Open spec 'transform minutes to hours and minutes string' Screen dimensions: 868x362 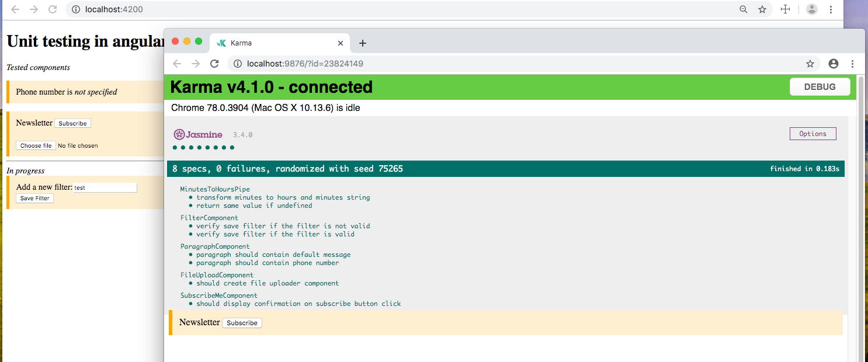(x=283, y=197)
